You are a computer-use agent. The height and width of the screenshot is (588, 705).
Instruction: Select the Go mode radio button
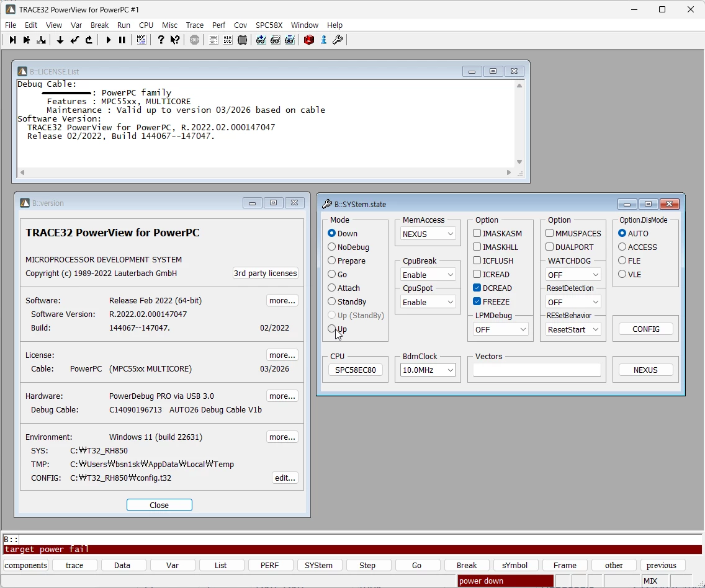pyautogui.click(x=332, y=274)
